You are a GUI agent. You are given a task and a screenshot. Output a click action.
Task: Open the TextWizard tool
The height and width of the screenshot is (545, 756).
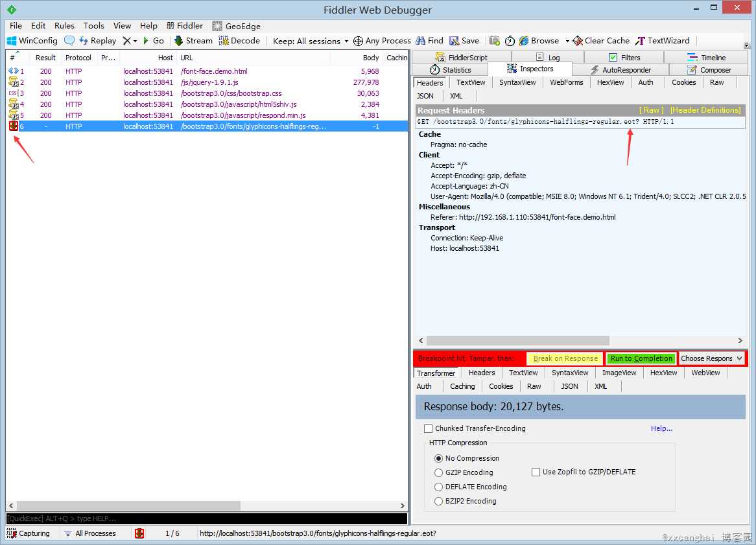663,41
